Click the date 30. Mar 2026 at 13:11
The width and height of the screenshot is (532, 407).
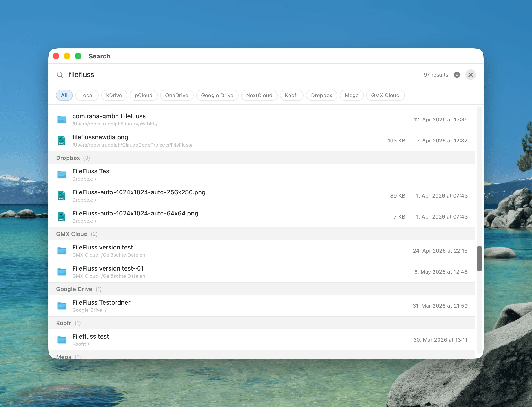click(x=440, y=339)
